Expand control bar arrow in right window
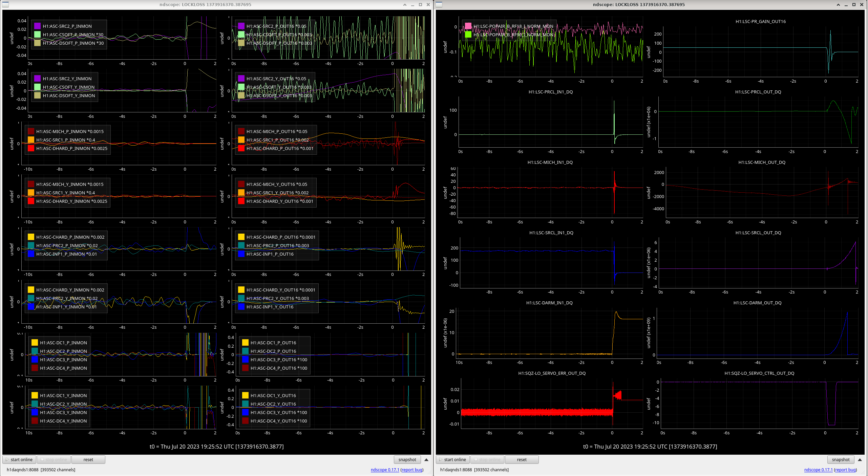 pos(860,459)
